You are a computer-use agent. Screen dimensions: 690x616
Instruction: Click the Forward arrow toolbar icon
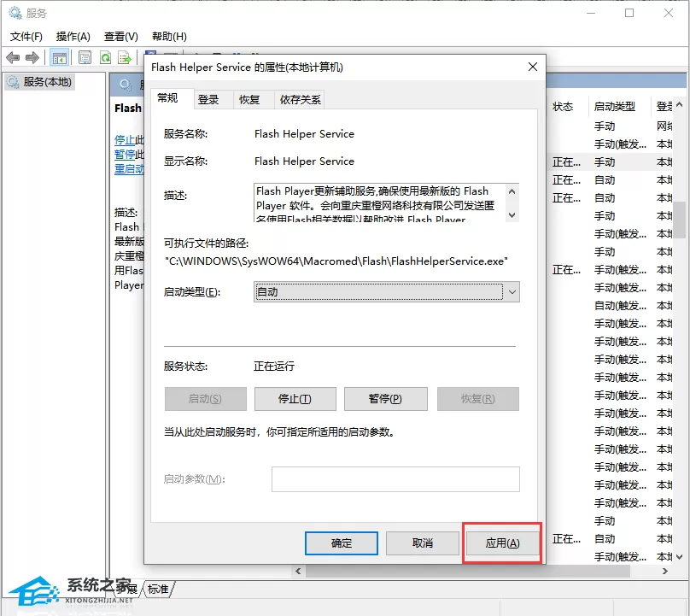[32, 58]
